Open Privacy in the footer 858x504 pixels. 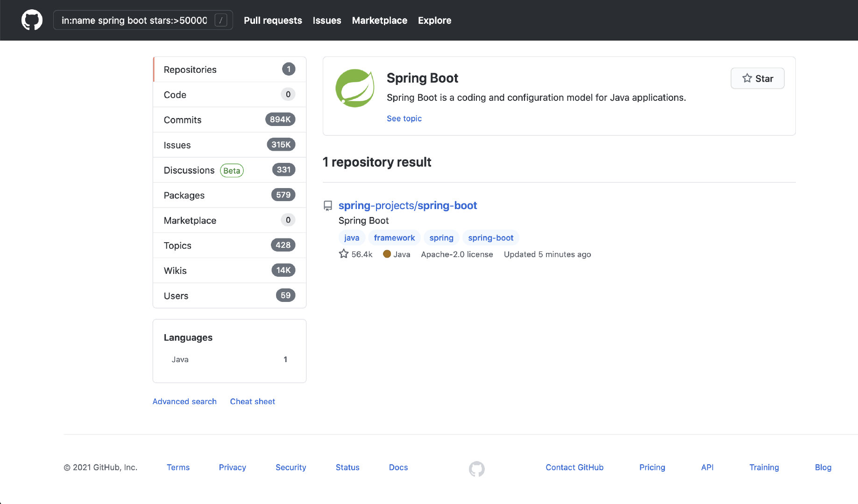[232, 467]
